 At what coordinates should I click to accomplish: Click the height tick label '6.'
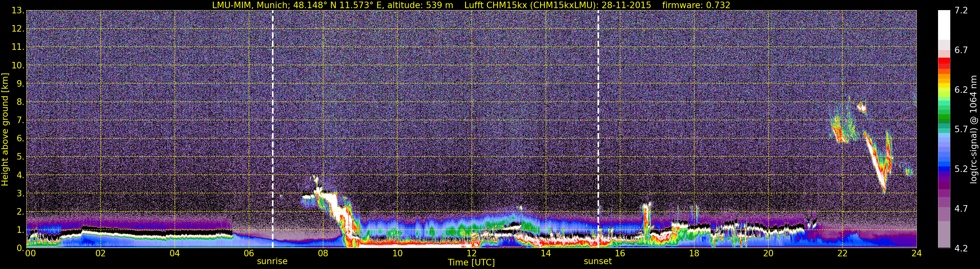[20, 138]
